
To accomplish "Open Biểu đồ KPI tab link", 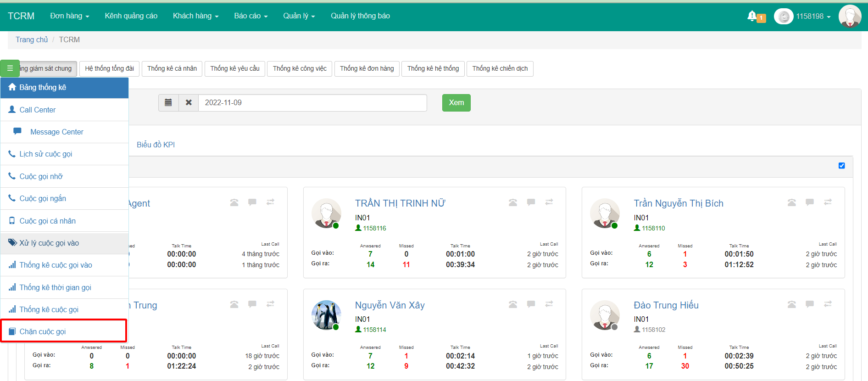I will [156, 145].
